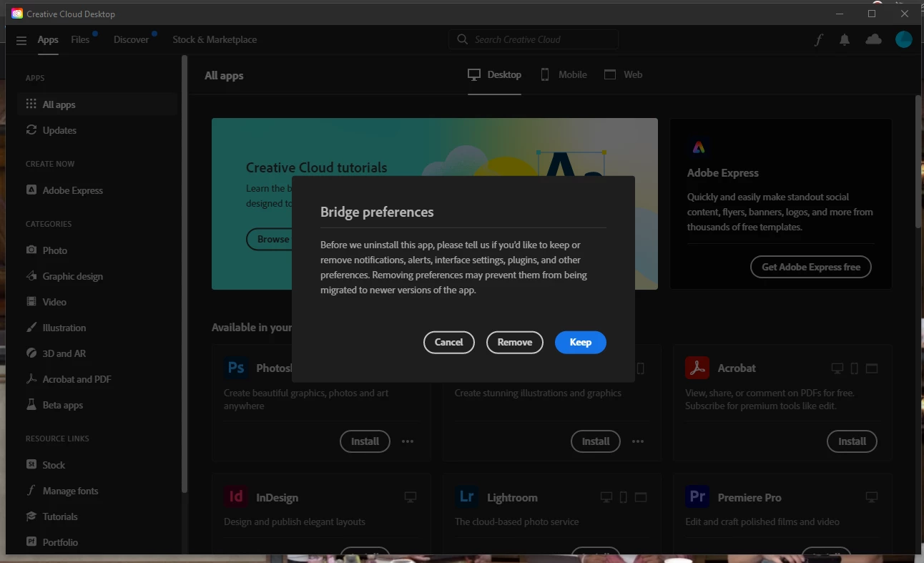Click the Video category film icon
This screenshot has height=563, width=924.
click(x=31, y=301)
